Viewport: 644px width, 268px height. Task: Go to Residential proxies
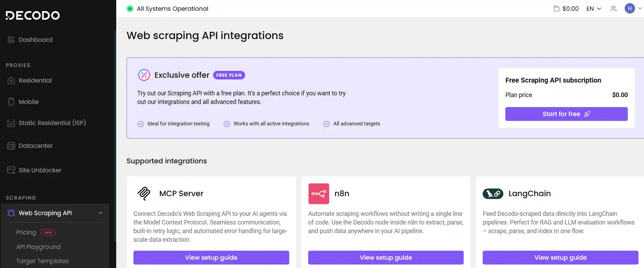point(35,81)
